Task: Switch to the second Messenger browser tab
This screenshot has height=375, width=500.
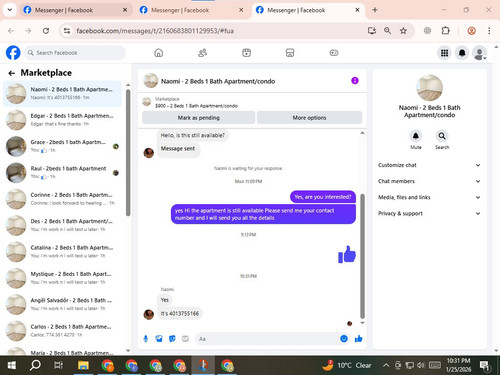Action: tap(191, 10)
